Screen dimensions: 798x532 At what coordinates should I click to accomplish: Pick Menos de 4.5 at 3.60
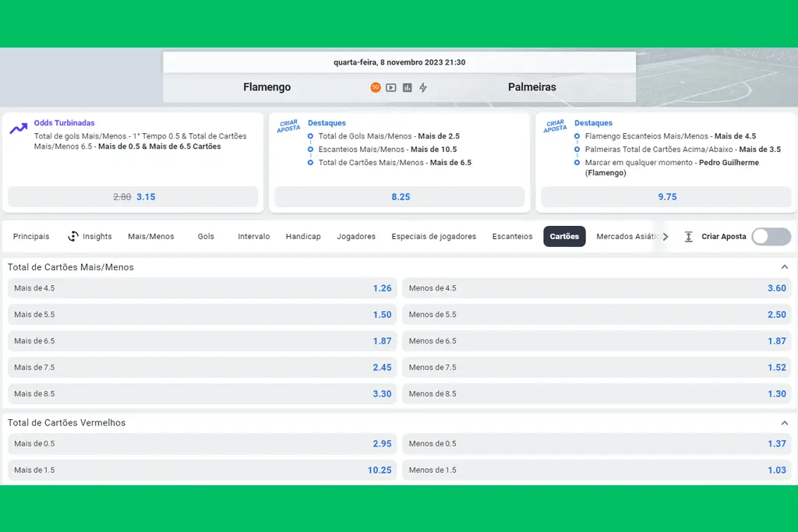597,288
